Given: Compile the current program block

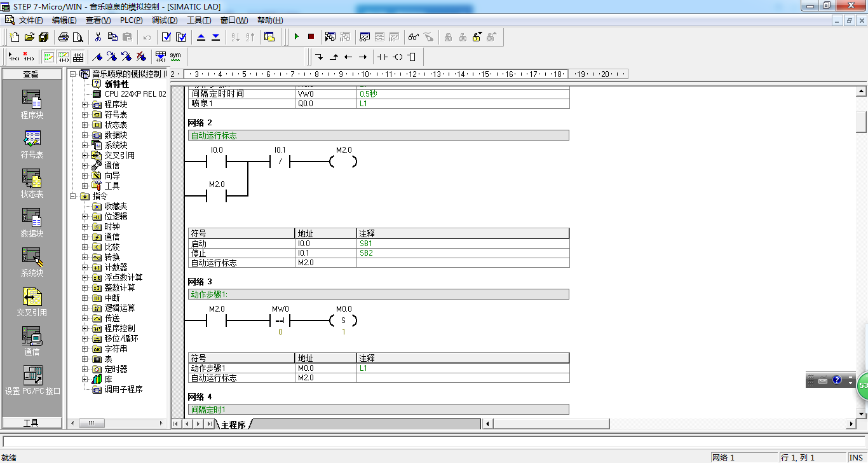Looking at the screenshot, I should click(166, 37).
